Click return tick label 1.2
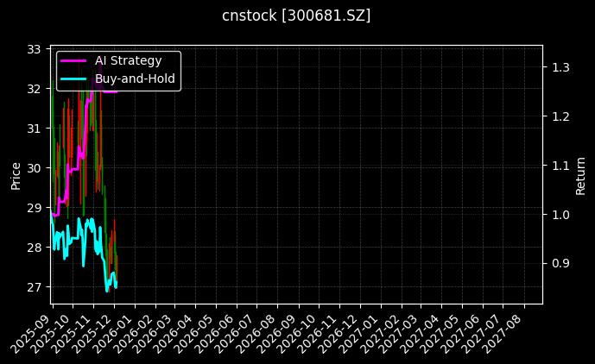The height and width of the screenshot is (364, 595). point(560,116)
